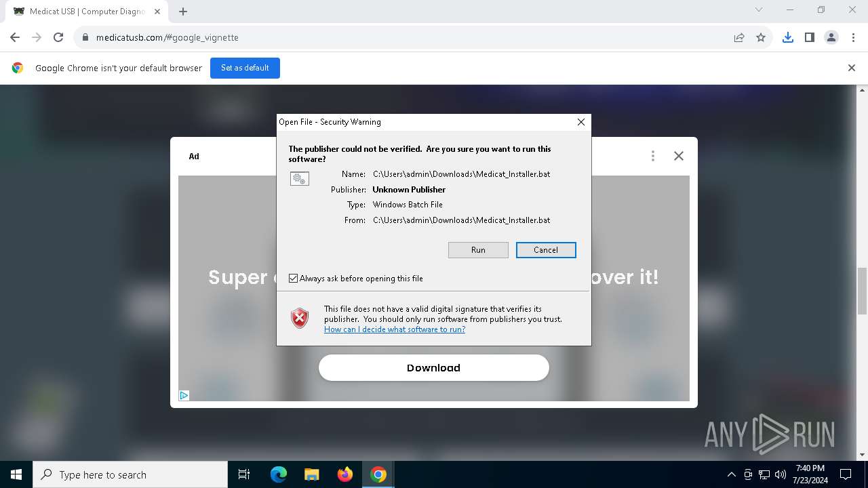Switch to Chrome taskbar icon
This screenshot has width=868, height=488.
pyautogui.click(x=378, y=474)
